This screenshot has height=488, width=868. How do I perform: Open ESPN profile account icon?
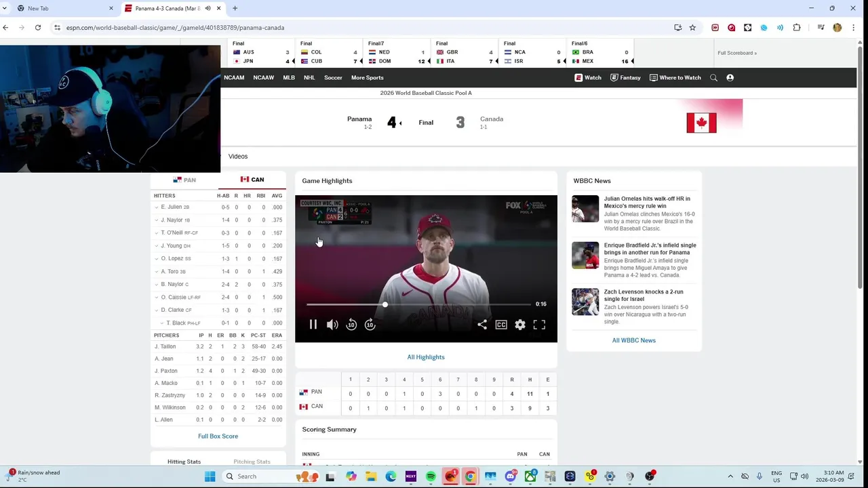[x=730, y=77]
